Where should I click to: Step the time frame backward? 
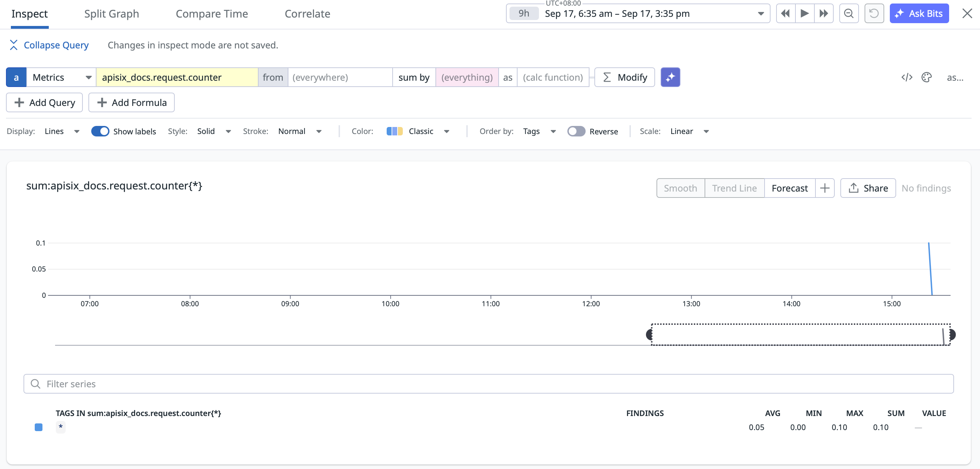point(785,14)
